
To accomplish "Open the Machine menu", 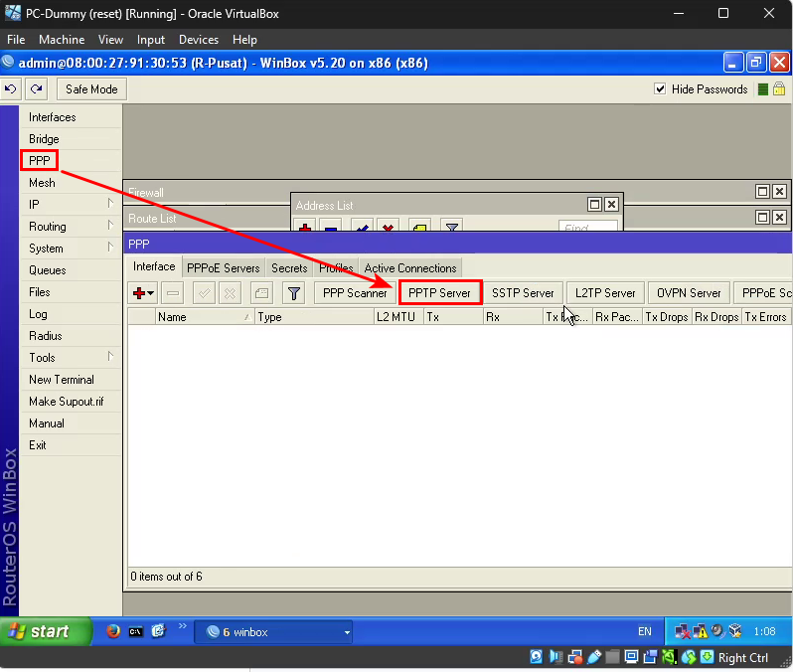I will click(x=62, y=40).
